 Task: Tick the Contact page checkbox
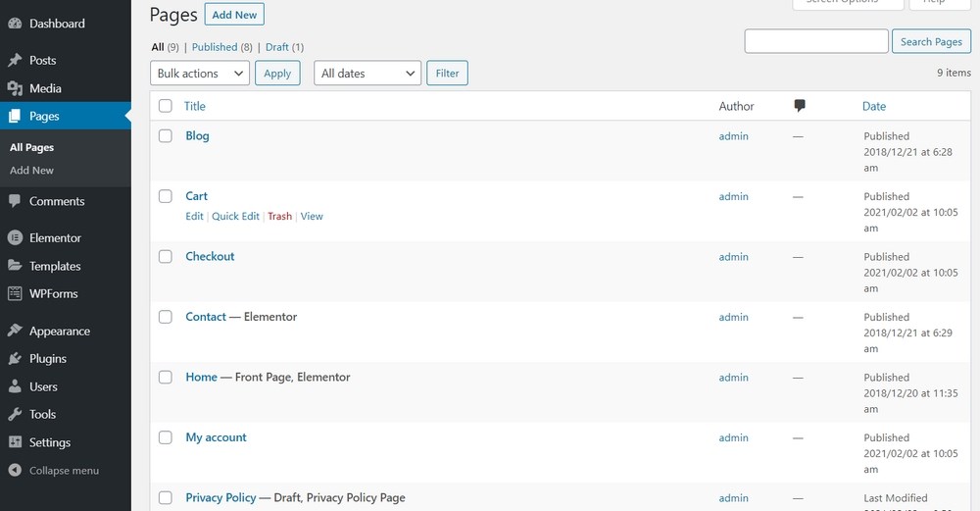tap(165, 317)
